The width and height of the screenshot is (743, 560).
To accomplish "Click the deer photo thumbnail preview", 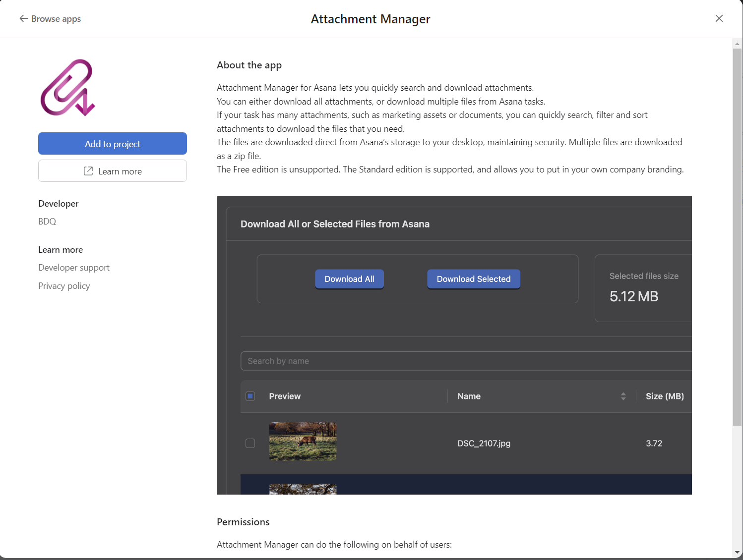I will click(303, 441).
